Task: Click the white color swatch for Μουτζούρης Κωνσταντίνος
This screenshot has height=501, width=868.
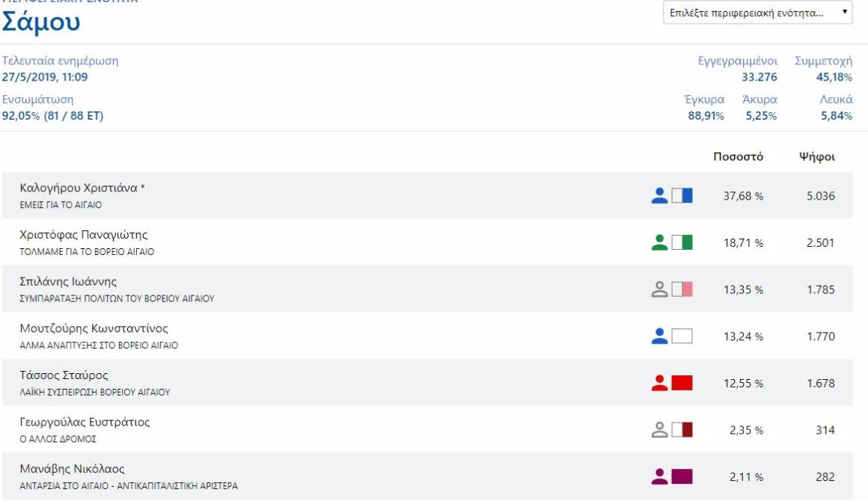Action: tap(682, 336)
